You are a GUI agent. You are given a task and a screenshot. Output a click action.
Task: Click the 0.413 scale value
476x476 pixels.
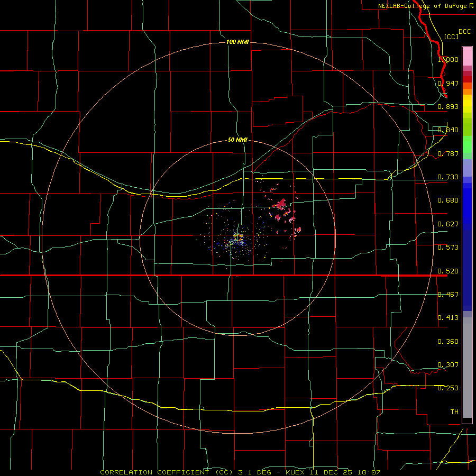pyautogui.click(x=448, y=318)
